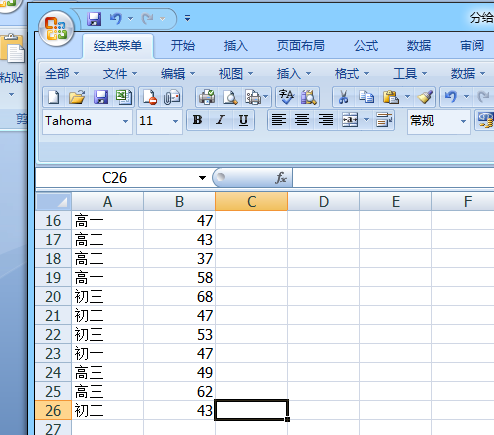The image size is (494, 435).
Task: Open the 全部 menu
Action: coord(62,74)
